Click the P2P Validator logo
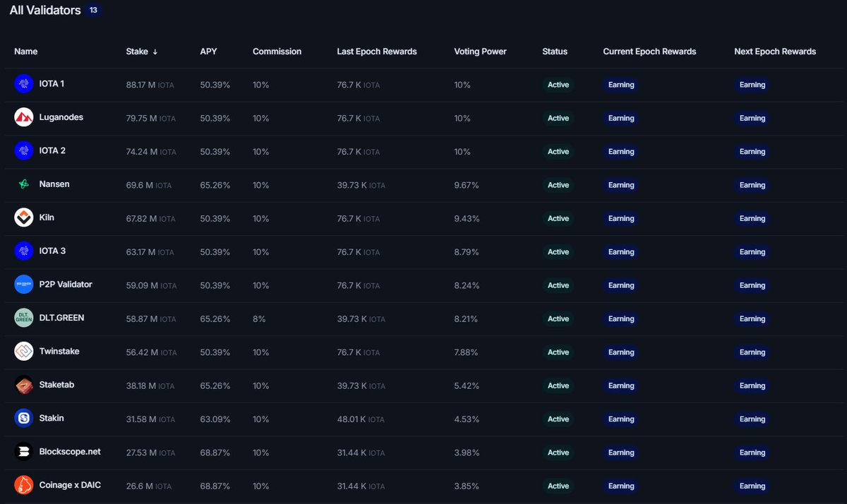Viewport: 847px width, 504px height. point(24,284)
